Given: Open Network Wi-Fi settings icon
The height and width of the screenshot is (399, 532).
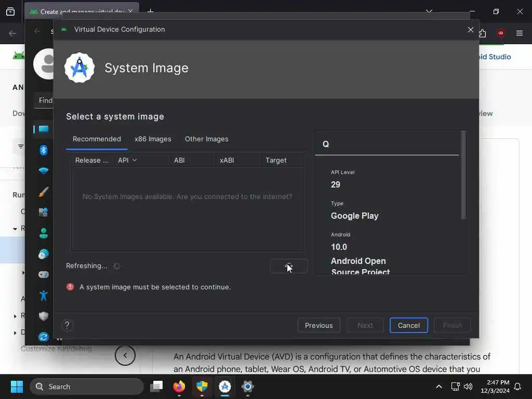Looking at the screenshot, I should coord(44,170).
